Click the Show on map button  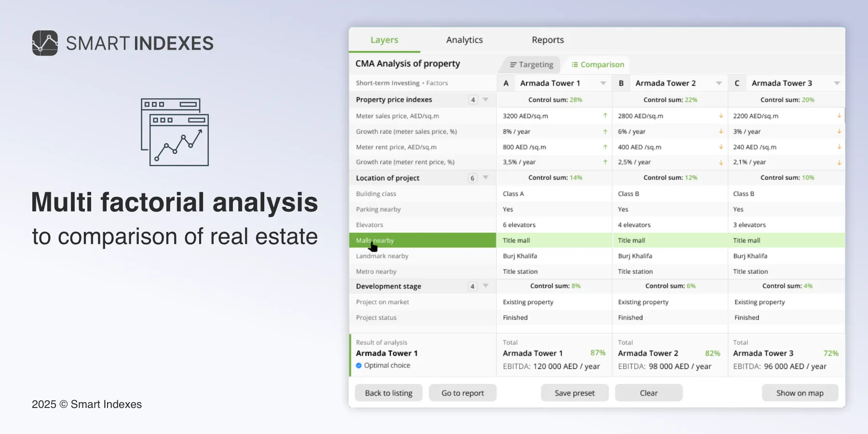pyautogui.click(x=800, y=393)
